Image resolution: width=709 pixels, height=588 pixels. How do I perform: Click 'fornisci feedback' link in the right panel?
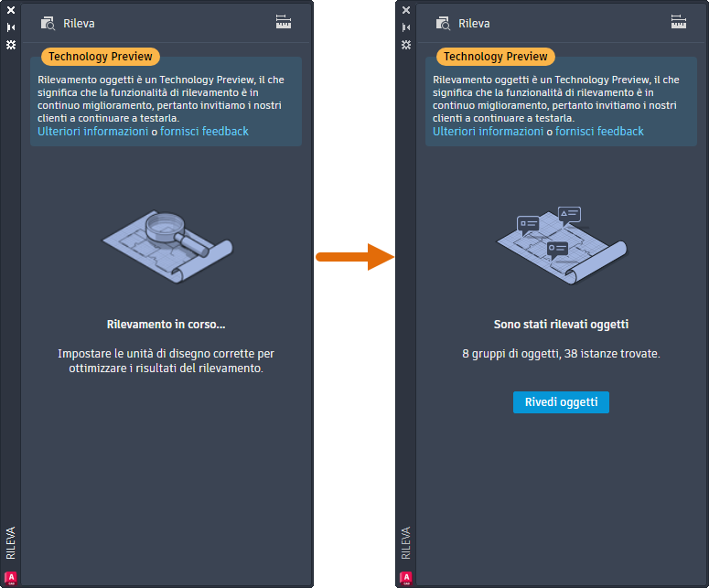pyautogui.click(x=599, y=132)
